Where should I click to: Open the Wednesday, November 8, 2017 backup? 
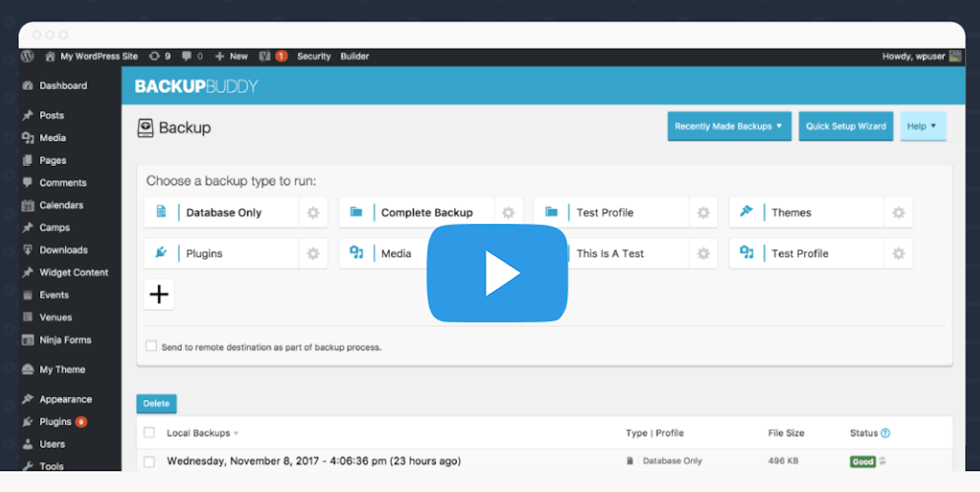point(314,461)
